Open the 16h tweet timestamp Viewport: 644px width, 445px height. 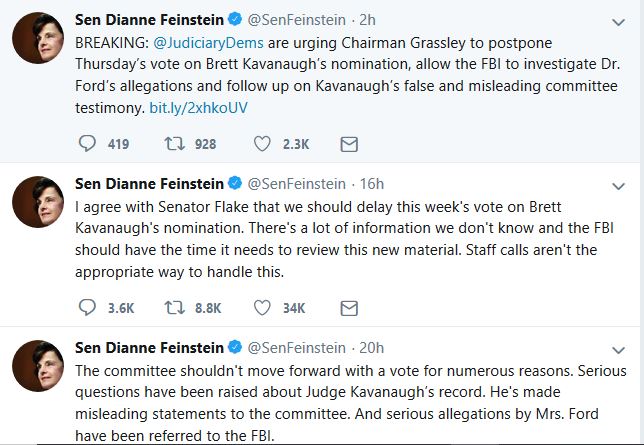pyautogui.click(x=370, y=184)
